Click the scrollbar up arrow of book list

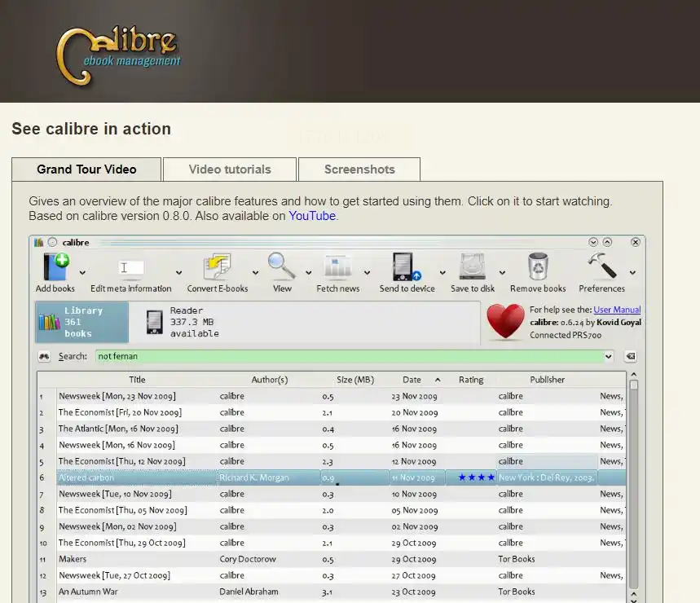tap(633, 374)
